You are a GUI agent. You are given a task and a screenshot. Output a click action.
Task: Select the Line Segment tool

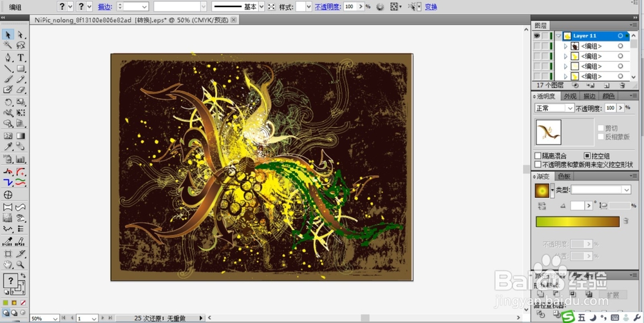[x=8, y=68]
